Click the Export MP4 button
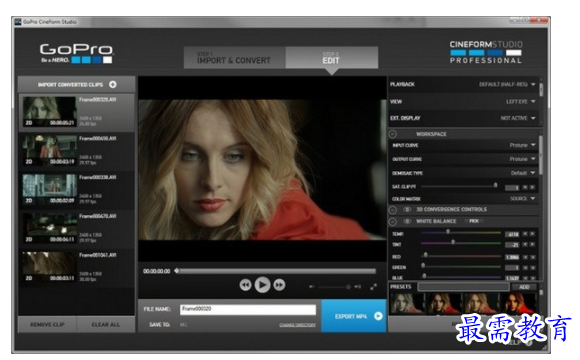The image size is (580, 360). (x=354, y=316)
